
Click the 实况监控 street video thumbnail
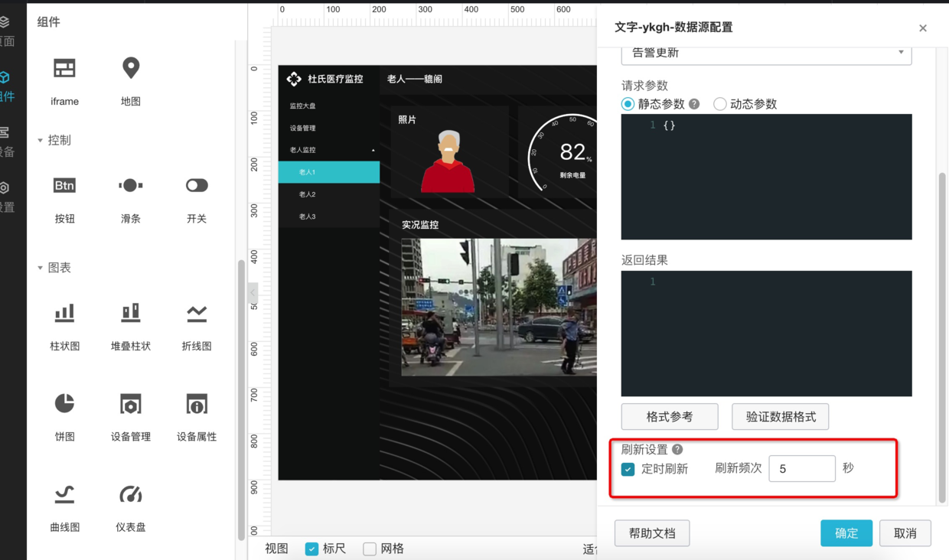tap(499, 307)
